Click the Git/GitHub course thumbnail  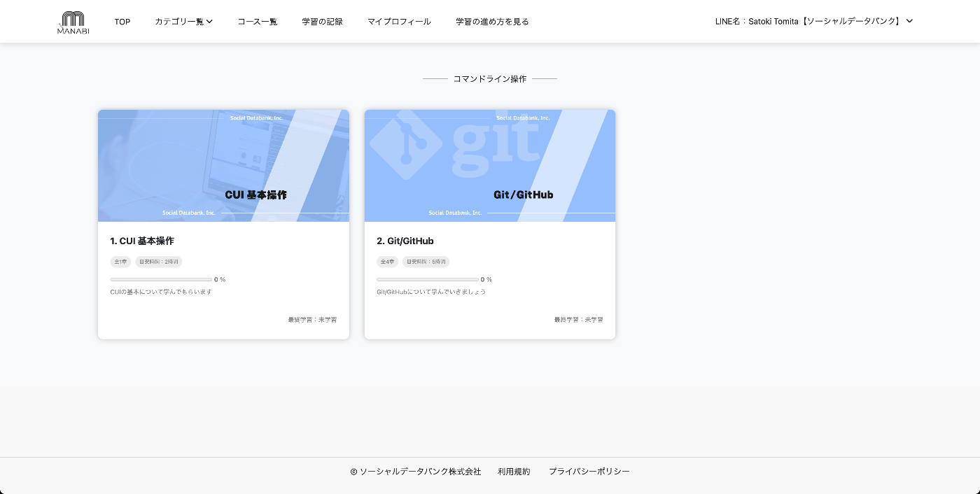pyautogui.click(x=490, y=166)
